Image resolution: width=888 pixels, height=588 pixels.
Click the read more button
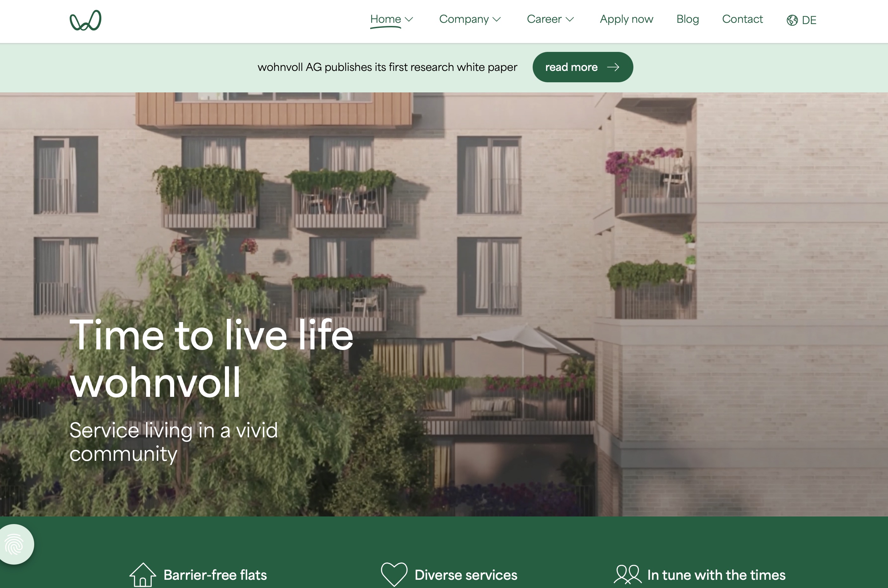(583, 67)
